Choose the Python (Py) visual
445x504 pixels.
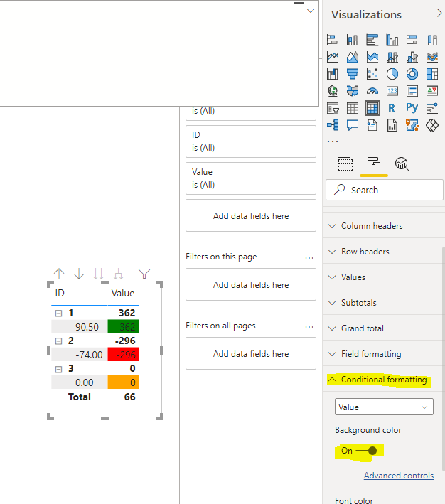[x=412, y=107]
